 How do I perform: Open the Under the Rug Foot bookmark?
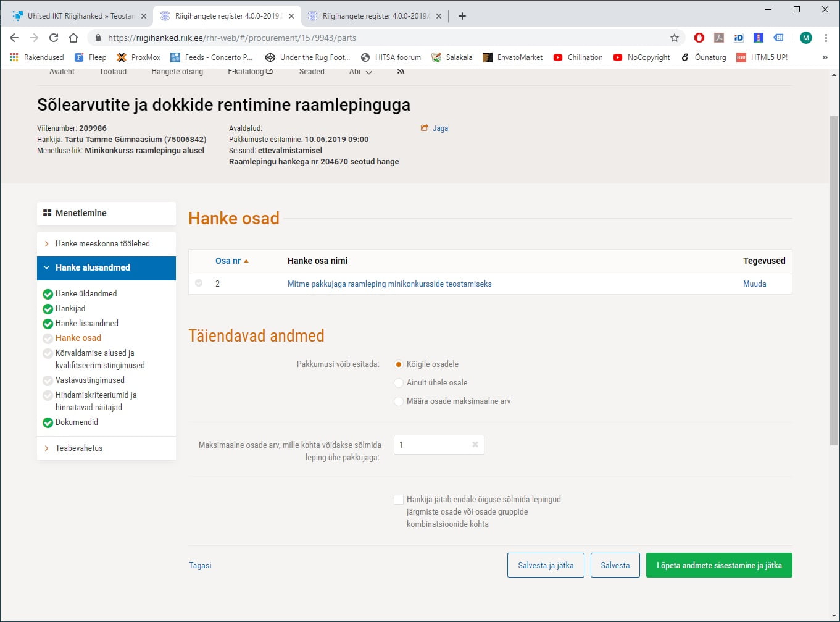[x=307, y=57]
